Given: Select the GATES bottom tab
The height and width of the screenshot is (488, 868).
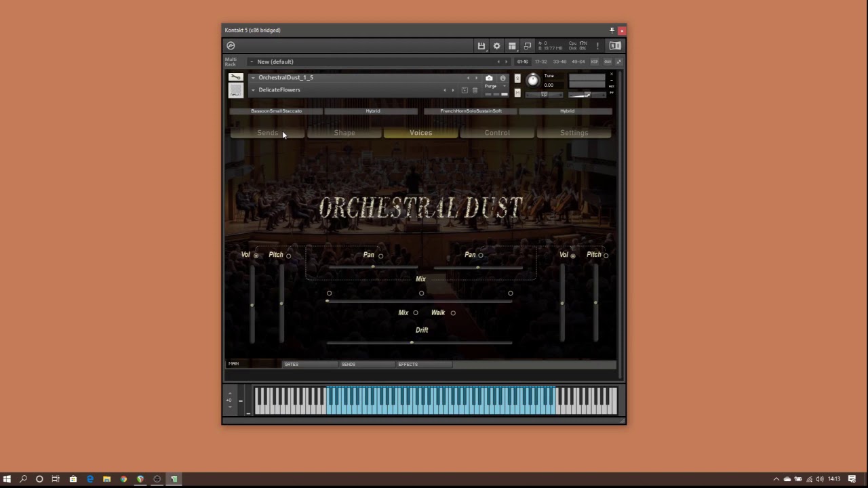Looking at the screenshot, I should pyautogui.click(x=310, y=365).
